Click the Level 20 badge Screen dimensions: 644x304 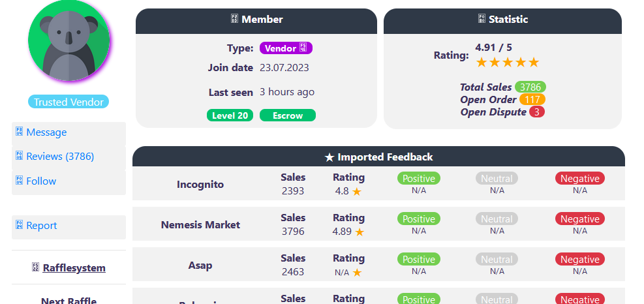[230, 115]
